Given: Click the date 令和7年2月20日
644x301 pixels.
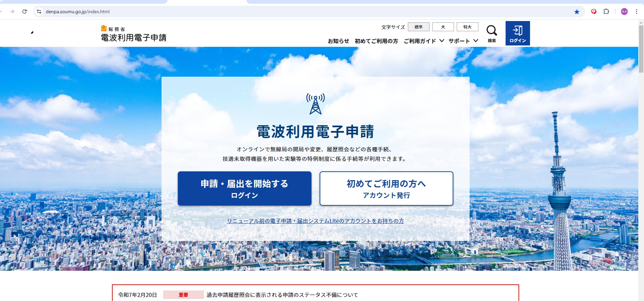Looking at the screenshot, I should coord(137,295).
